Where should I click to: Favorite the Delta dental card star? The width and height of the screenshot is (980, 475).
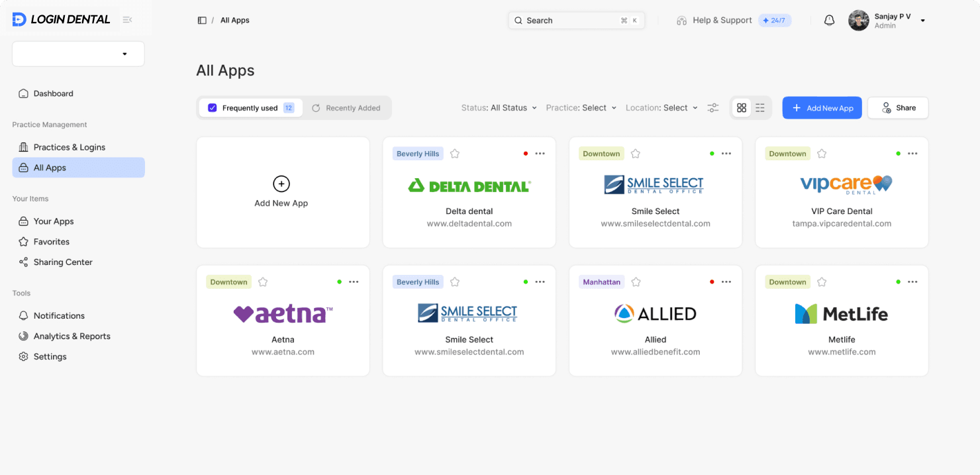point(455,154)
